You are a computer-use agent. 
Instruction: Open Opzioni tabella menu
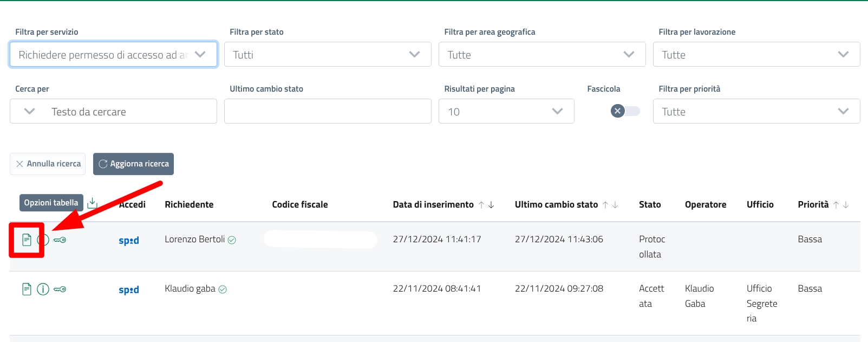tap(51, 203)
